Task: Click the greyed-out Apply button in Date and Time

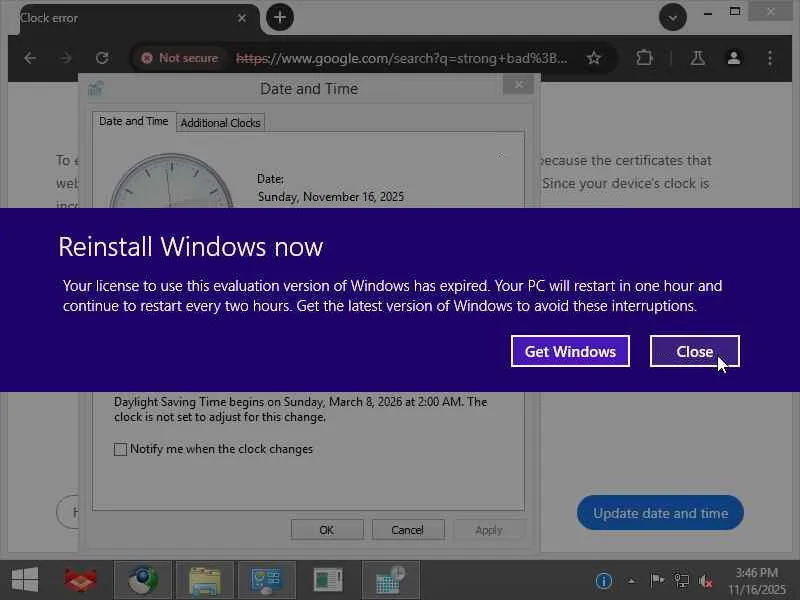Action: point(488,530)
